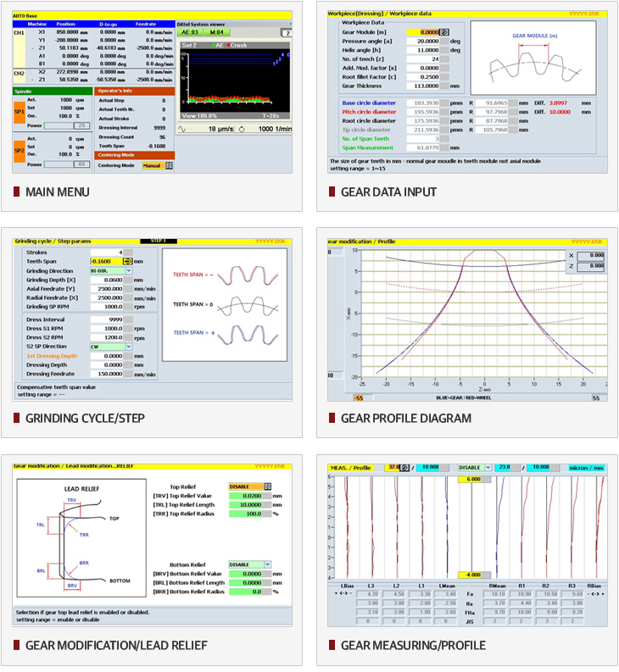Click the set number 2 box in Dittel viewer
619x672 pixels.
coord(287,33)
